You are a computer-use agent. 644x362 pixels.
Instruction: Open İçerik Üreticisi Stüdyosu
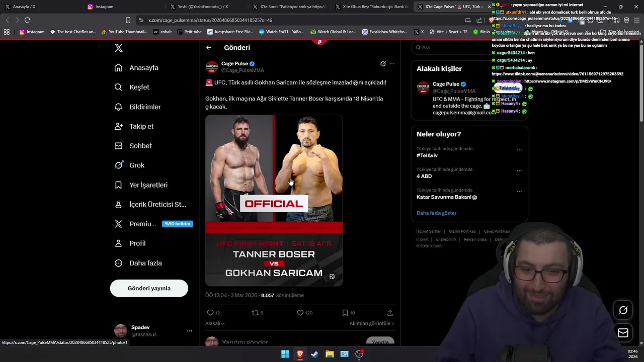click(150, 204)
